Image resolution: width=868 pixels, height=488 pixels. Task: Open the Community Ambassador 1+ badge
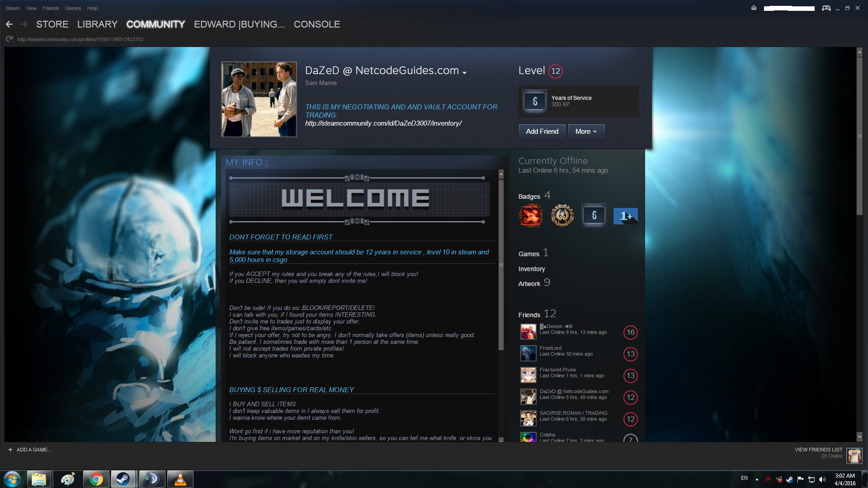click(x=625, y=216)
